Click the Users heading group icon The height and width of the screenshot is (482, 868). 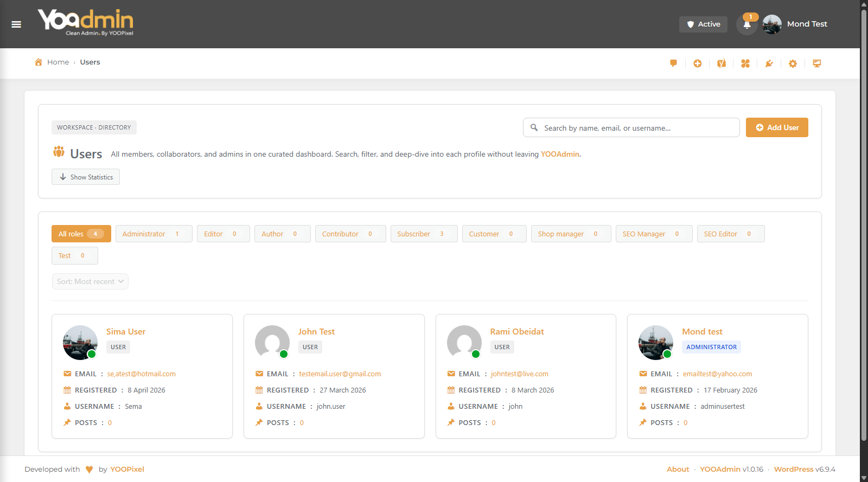[x=59, y=152]
